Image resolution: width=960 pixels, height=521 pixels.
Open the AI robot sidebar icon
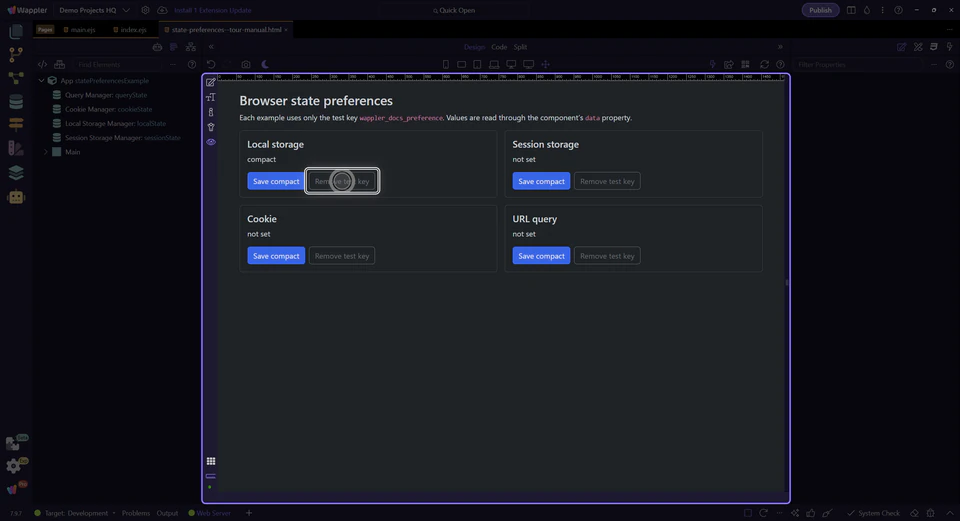coord(16,197)
